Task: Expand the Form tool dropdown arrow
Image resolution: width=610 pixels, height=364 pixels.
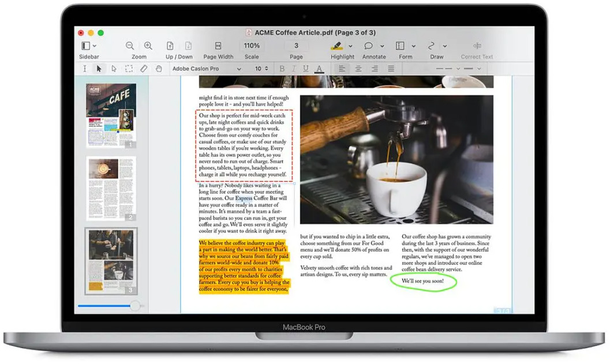Action: (413, 46)
